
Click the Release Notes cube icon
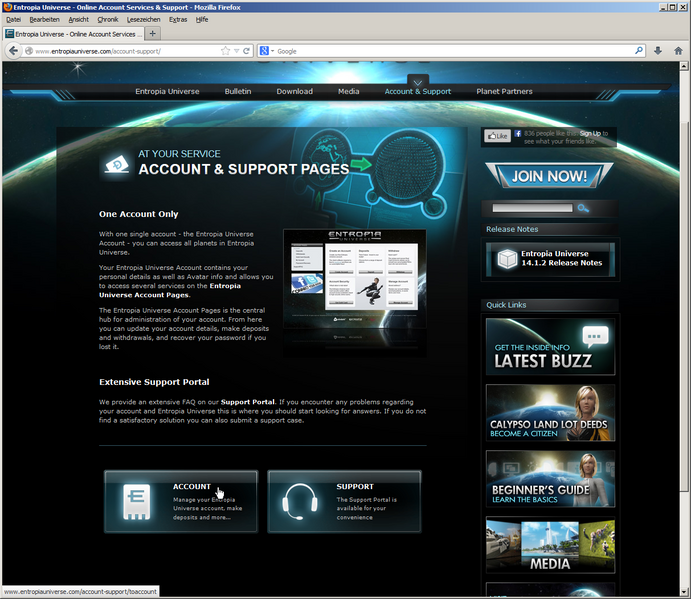click(507, 259)
